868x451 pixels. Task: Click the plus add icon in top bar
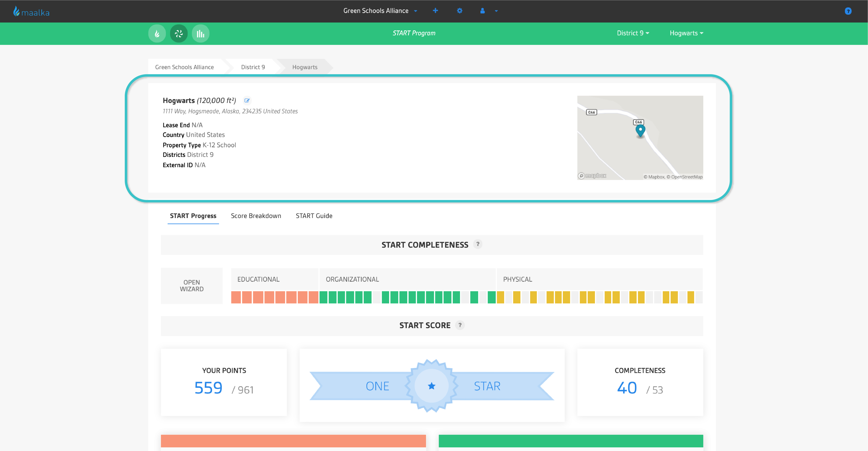tap(435, 11)
